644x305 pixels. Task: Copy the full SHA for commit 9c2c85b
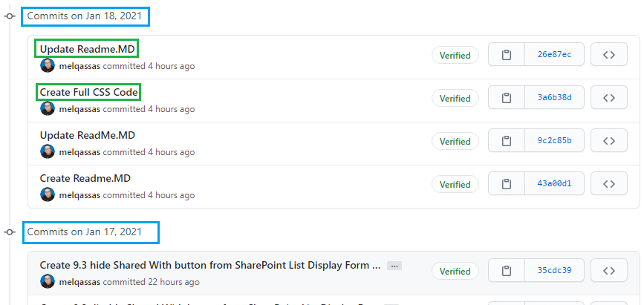pyautogui.click(x=507, y=141)
